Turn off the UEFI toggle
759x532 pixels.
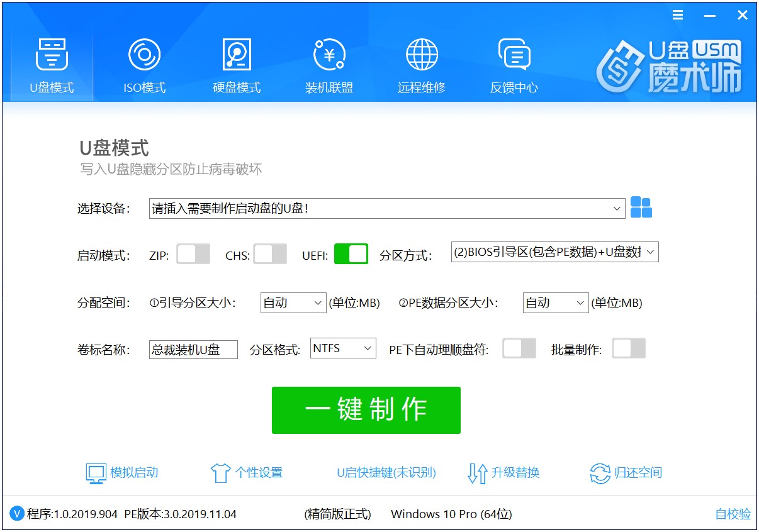click(x=351, y=254)
